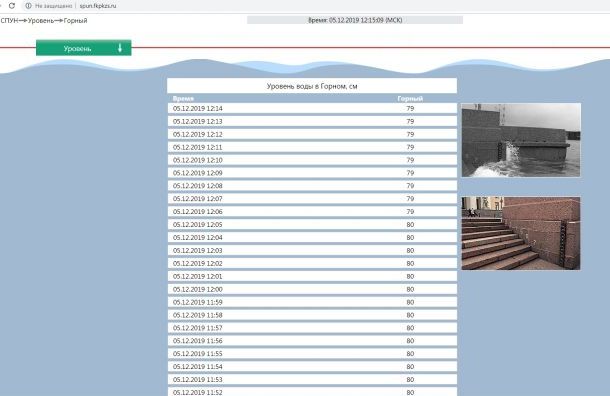610x396 pixels.
Task: Select row 05.12.2019 11:59
Action: click(312, 302)
